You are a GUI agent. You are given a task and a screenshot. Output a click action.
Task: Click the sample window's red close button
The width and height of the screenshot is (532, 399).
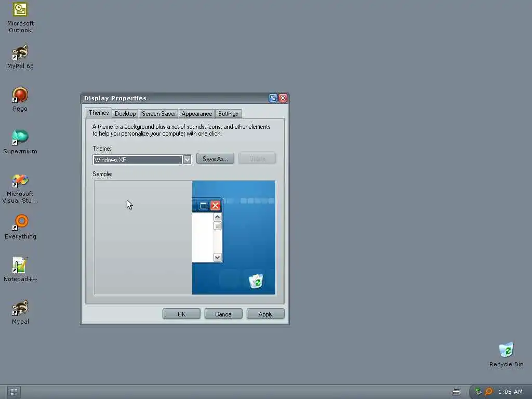216,206
